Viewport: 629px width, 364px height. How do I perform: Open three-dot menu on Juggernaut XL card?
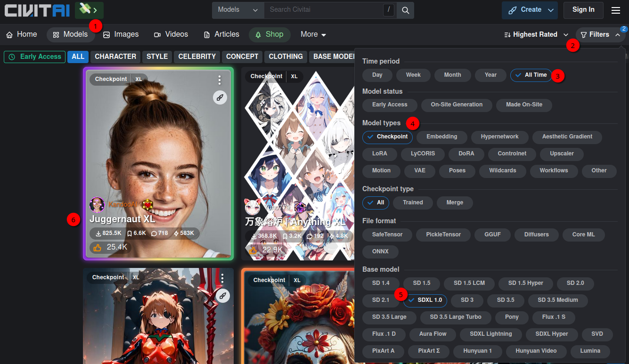220,80
